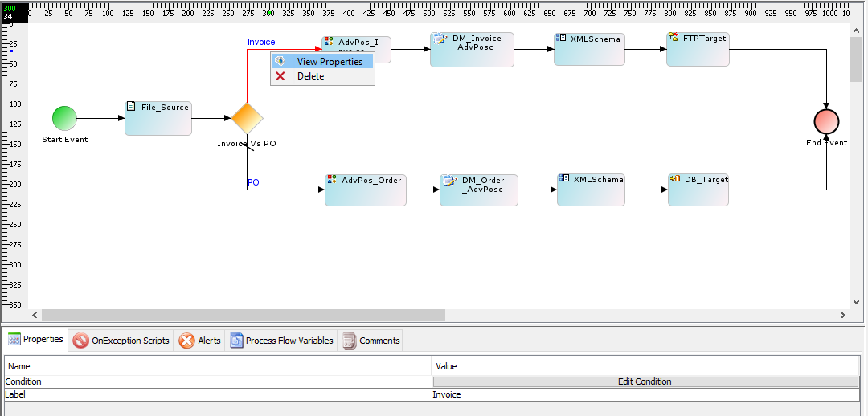868x416 pixels.
Task: Click the OnException Scripts tab icon
Action: pyautogui.click(x=81, y=341)
